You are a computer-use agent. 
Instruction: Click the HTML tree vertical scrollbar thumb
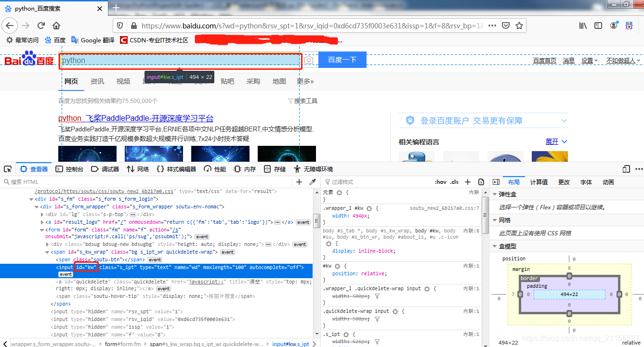316,221
